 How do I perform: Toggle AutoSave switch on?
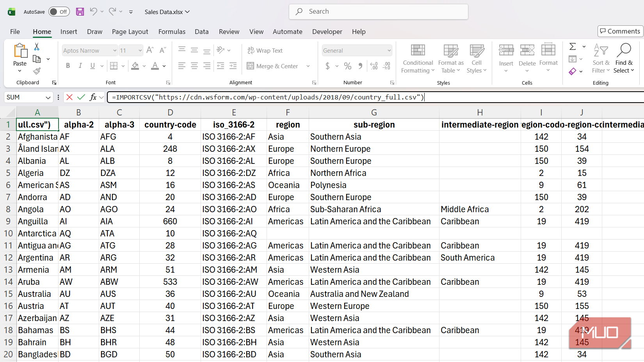pos(59,12)
